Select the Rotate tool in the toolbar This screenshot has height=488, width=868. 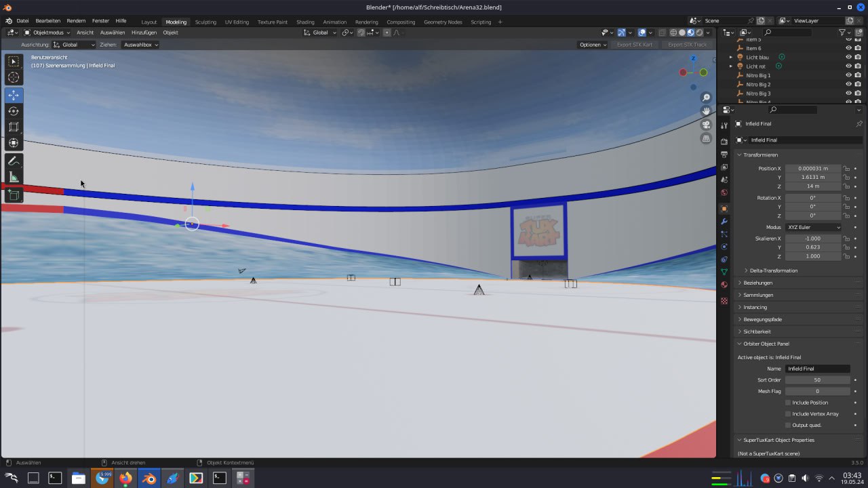(14, 111)
